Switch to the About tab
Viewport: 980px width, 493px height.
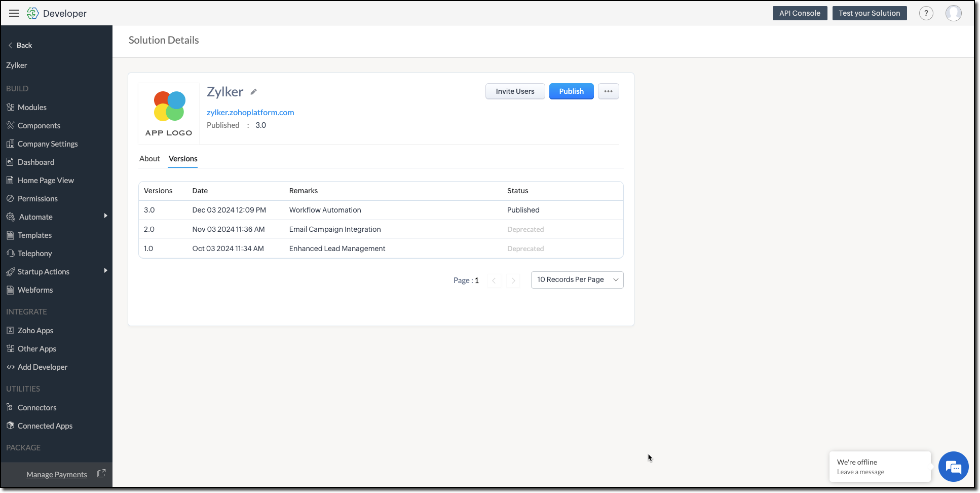(149, 159)
